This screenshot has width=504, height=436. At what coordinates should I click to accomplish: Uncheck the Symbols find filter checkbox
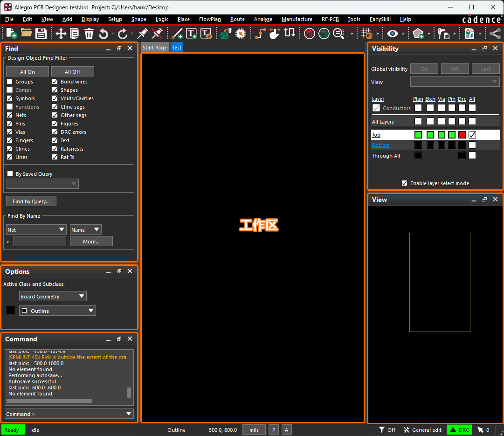[x=10, y=98]
